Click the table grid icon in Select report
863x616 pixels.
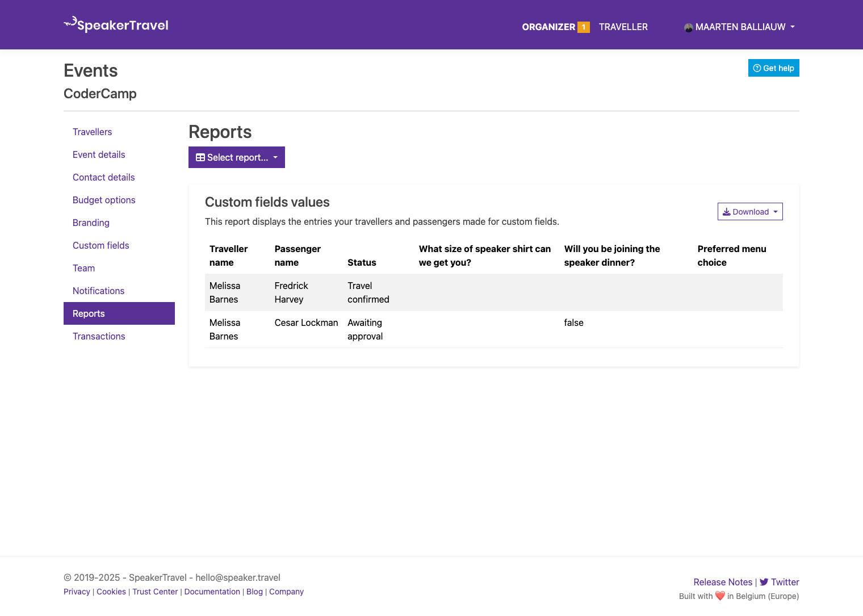200,157
